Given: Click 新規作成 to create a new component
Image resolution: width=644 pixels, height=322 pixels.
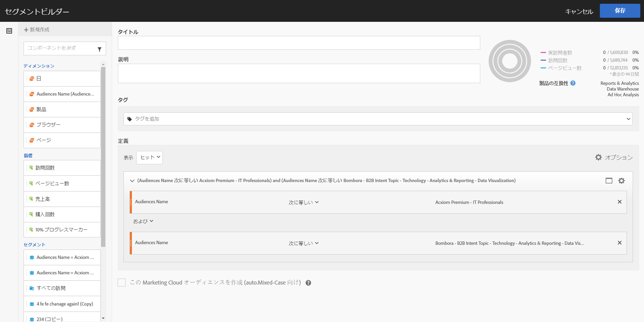Looking at the screenshot, I should tap(37, 30).
